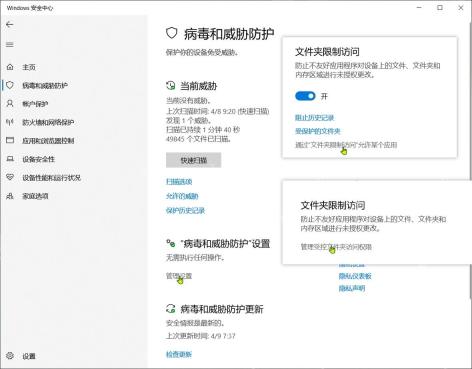The width and height of the screenshot is (472, 369).
Task: Click the "病毒和威胁防护"设置 gears icon
Action: pos(170,244)
